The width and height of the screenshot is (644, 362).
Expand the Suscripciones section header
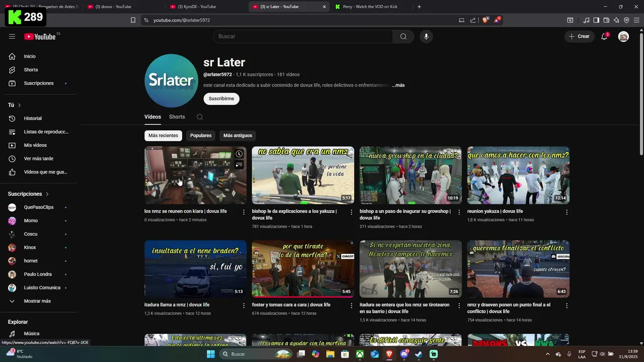29,194
